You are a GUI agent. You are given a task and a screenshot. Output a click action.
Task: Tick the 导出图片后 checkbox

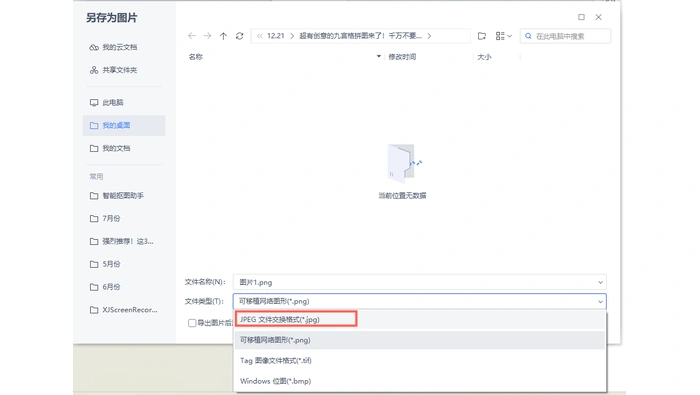(192, 323)
